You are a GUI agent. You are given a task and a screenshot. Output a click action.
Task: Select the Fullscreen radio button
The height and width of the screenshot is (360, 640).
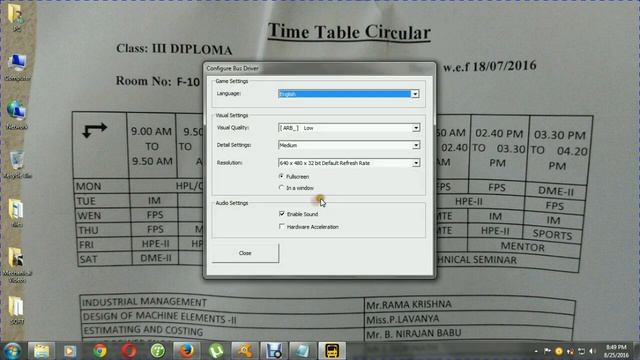(281, 176)
